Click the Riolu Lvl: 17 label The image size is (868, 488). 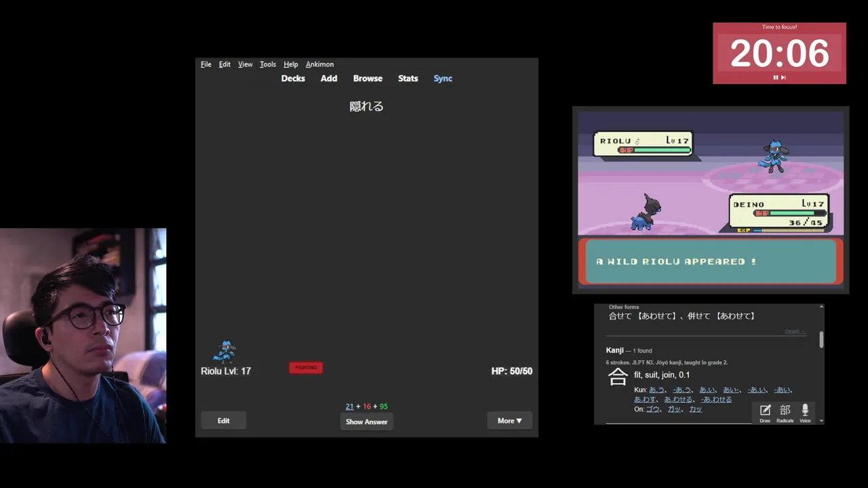pos(226,371)
